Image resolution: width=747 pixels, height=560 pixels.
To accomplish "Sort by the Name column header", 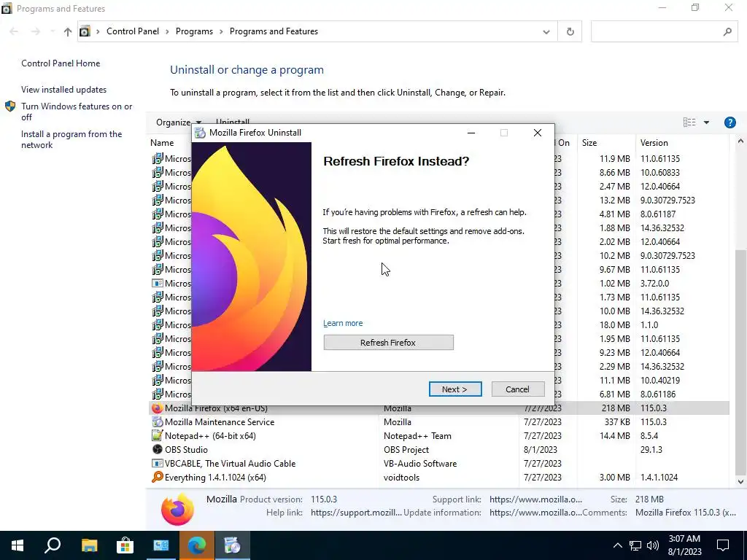I will click(162, 143).
